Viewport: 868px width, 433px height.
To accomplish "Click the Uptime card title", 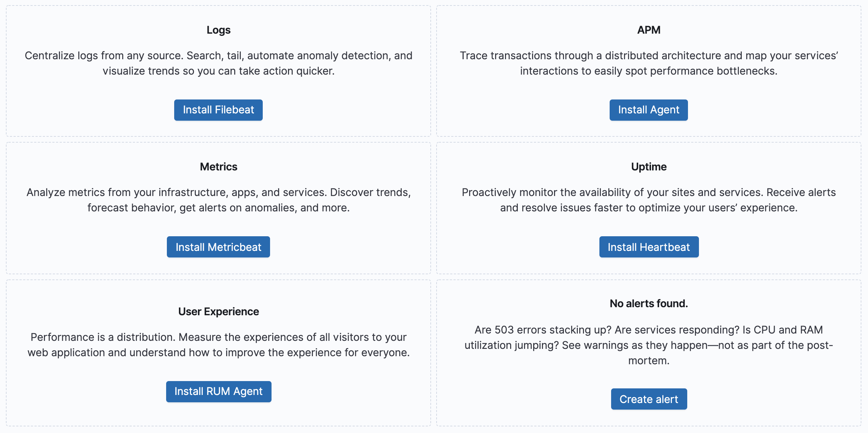I will tap(648, 167).
